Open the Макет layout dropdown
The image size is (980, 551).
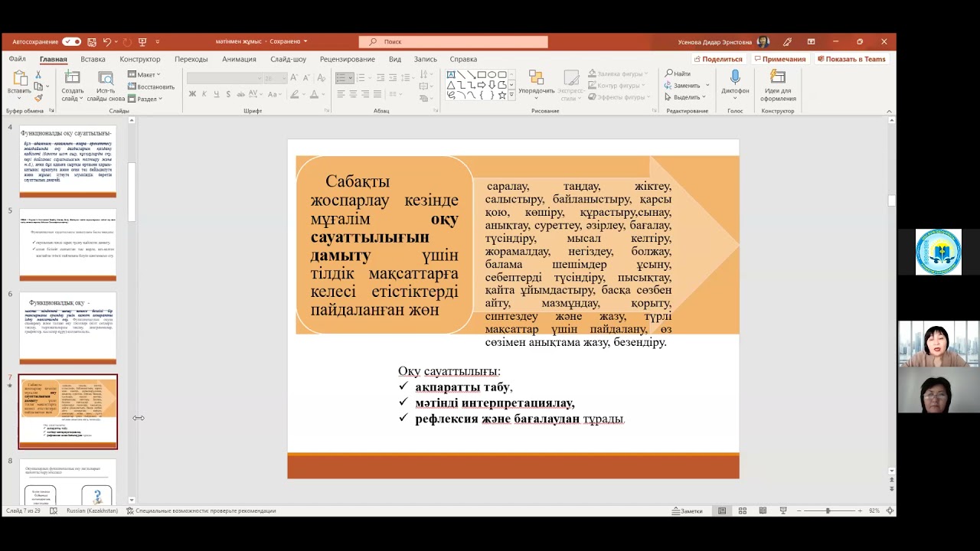click(143, 74)
